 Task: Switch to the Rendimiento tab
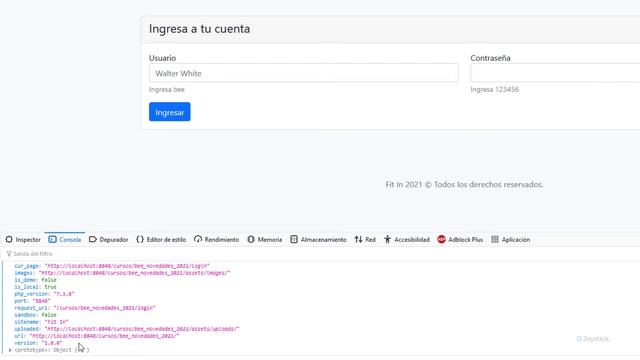(x=216, y=240)
